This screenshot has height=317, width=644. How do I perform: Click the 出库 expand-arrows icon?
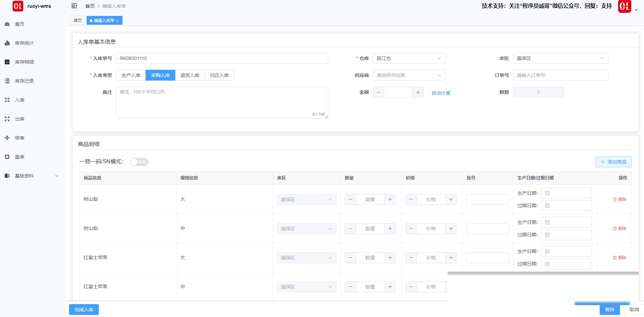(x=7, y=119)
